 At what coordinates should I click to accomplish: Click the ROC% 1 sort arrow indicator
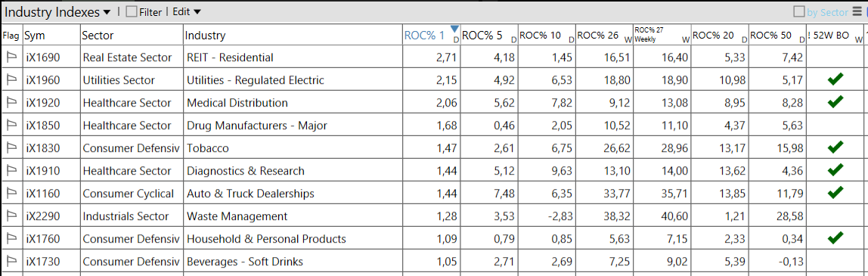(x=454, y=29)
